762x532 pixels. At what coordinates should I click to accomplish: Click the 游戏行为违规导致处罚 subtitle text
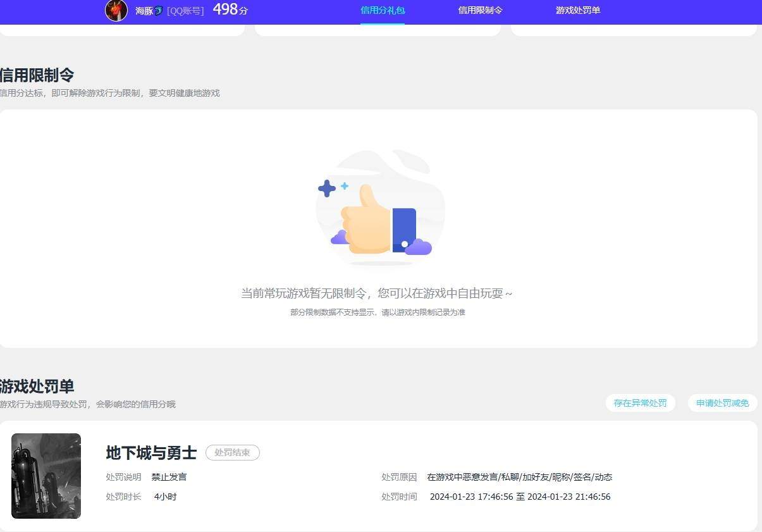click(x=88, y=404)
